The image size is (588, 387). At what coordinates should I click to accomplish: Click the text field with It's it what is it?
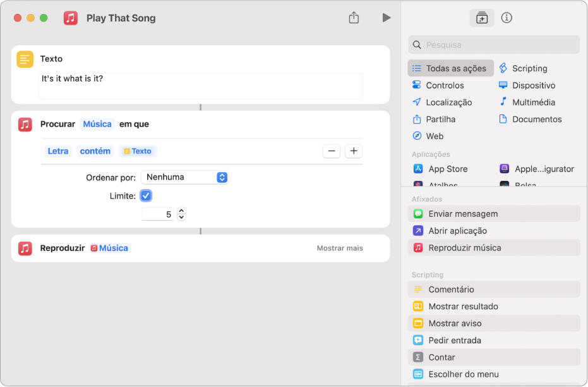[x=201, y=86]
